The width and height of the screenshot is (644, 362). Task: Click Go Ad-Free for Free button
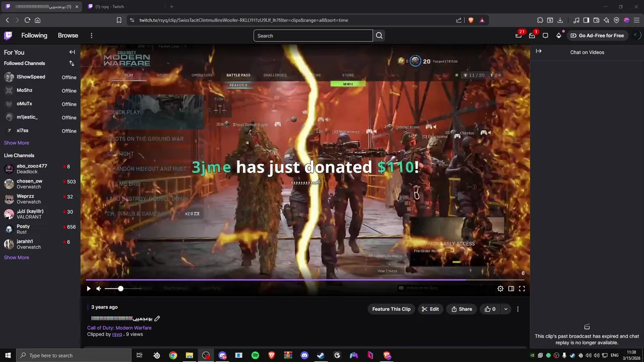pos(597,36)
